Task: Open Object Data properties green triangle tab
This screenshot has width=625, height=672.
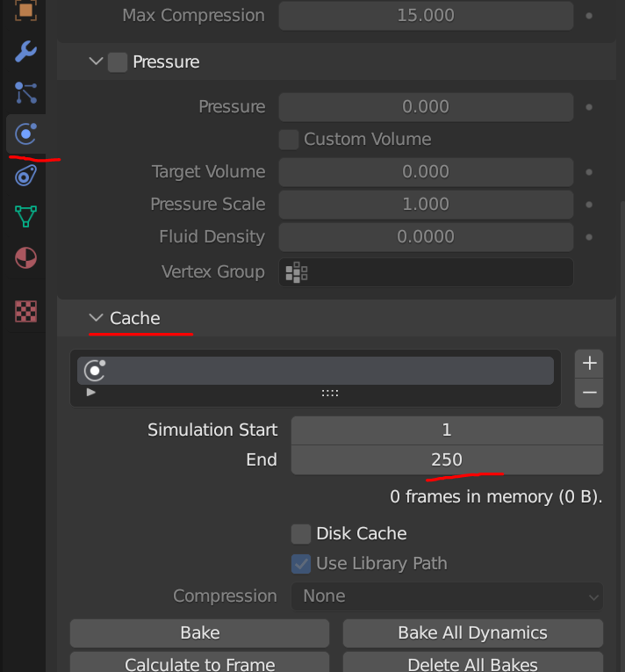Action: coord(25,216)
